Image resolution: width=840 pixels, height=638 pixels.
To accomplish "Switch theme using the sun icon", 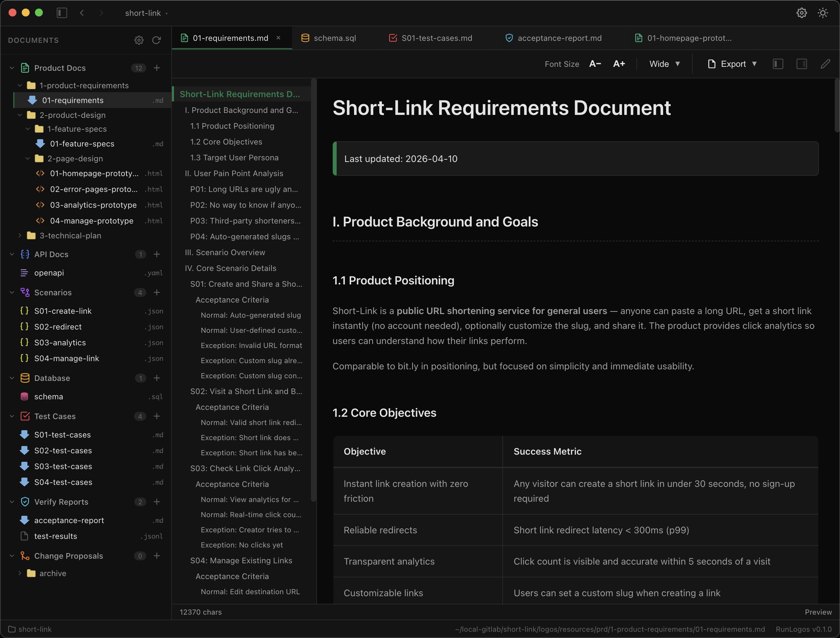I will point(823,13).
